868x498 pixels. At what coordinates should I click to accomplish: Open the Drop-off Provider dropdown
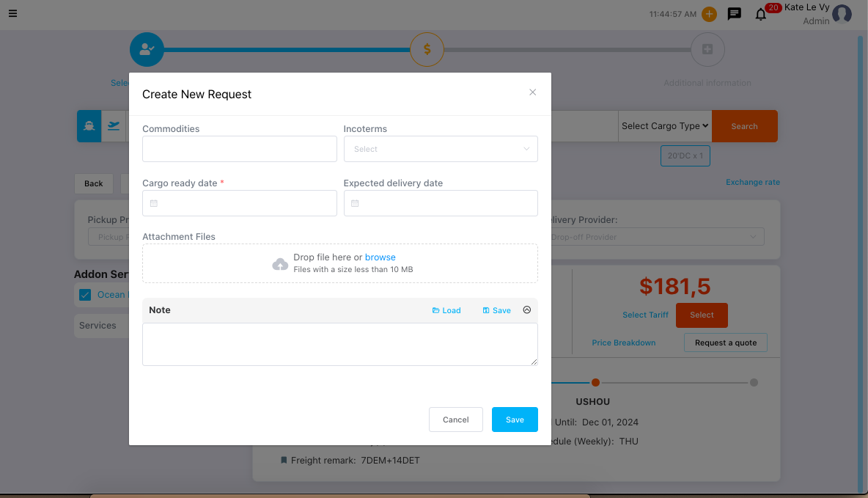click(656, 237)
